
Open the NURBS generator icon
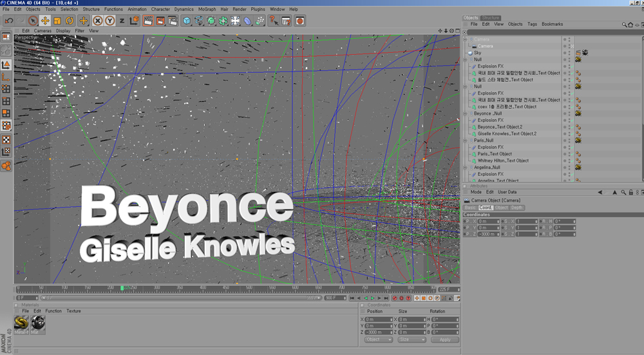211,21
